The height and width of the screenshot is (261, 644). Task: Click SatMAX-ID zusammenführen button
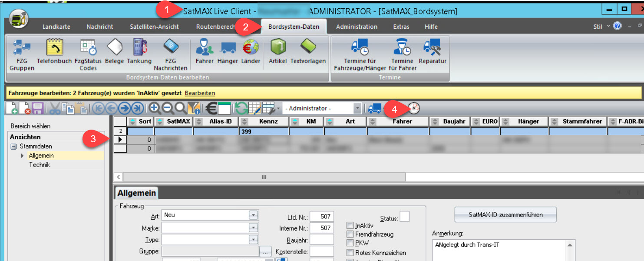coord(505,215)
